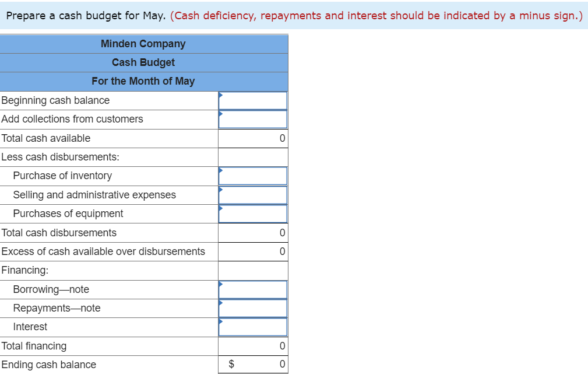The width and height of the screenshot is (588, 374).
Task: Click the 'Repayments—note' label
Action: tap(57, 308)
